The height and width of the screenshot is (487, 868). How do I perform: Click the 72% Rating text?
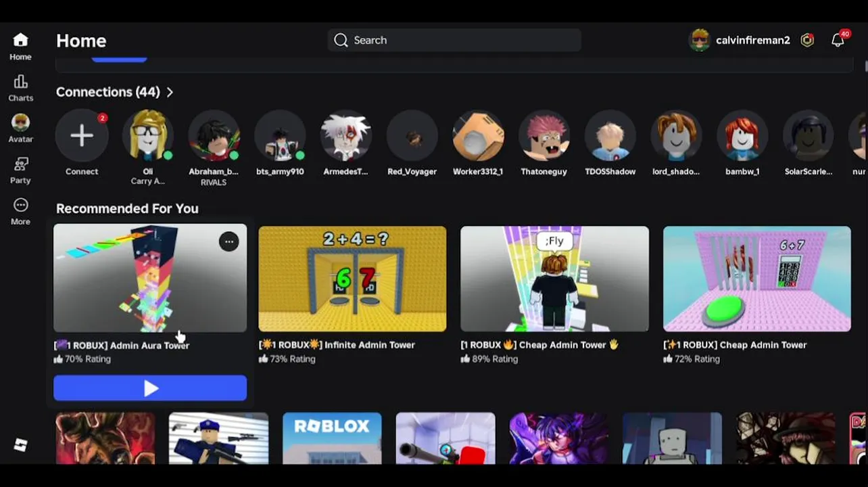pyautogui.click(x=698, y=359)
